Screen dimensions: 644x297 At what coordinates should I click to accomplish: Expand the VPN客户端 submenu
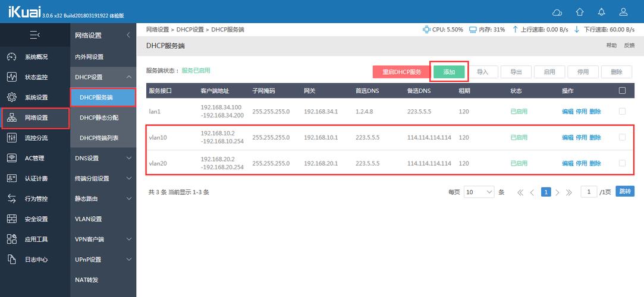click(x=129, y=239)
